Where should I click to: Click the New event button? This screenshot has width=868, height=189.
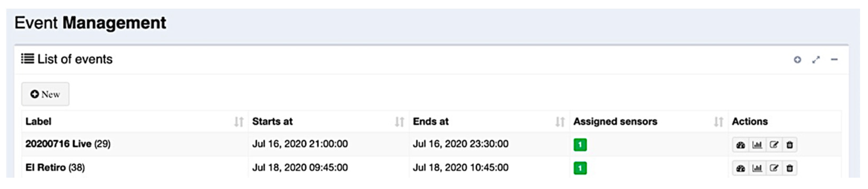[46, 94]
